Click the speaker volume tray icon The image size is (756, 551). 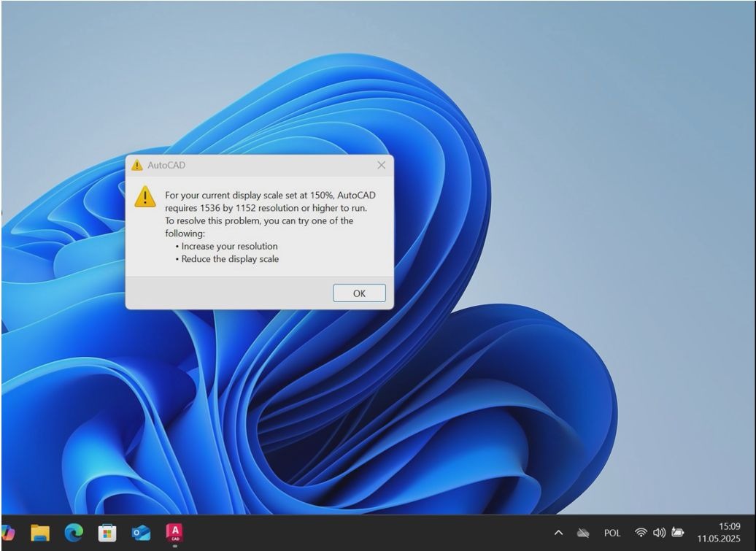[x=659, y=532]
